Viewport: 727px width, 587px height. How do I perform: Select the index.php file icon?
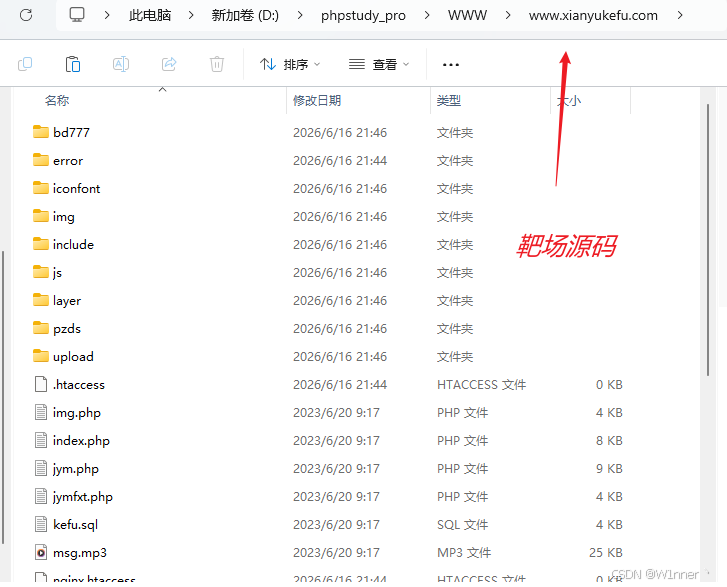pos(41,440)
